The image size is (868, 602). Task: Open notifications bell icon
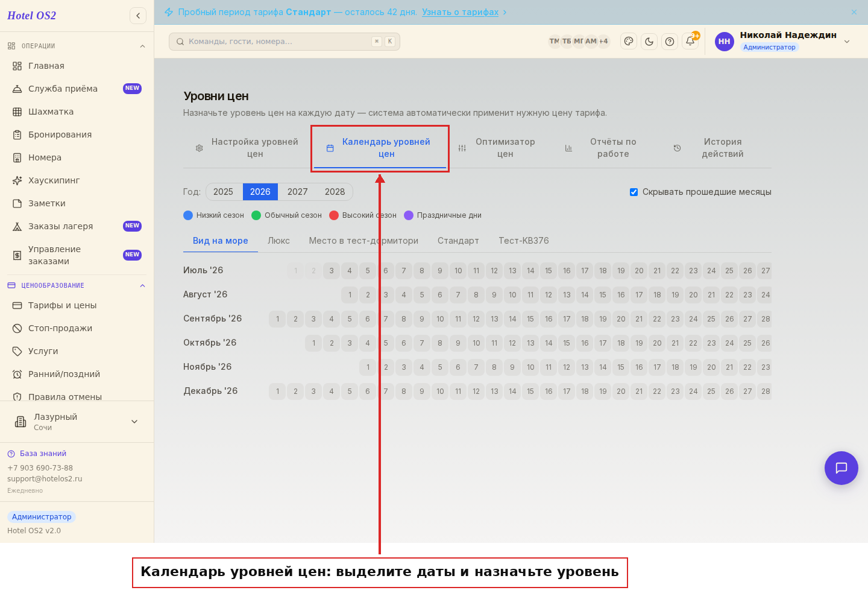690,41
